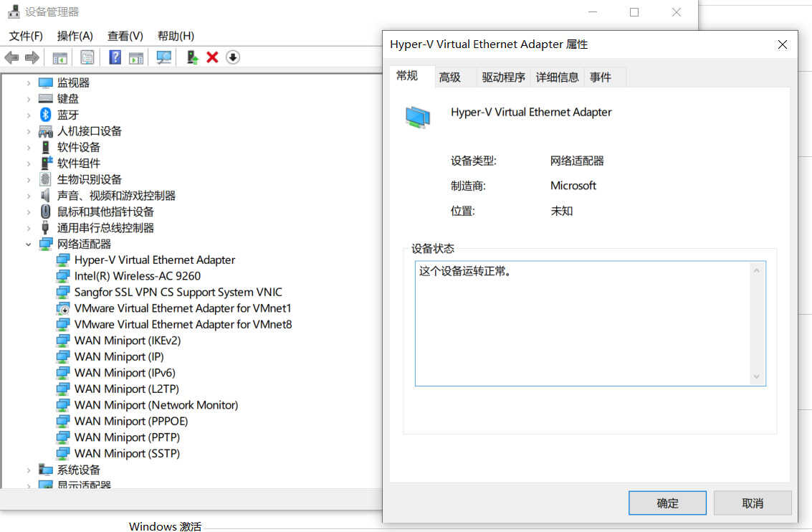Select the 键盘 keyboard category icon
This screenshot has height=532, width=812.
(46, 98)
